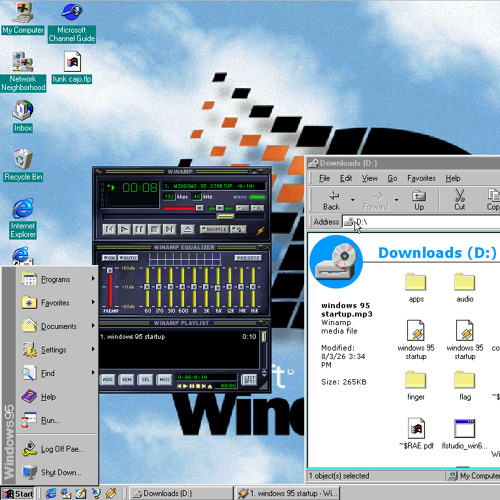The width and height of the screenshot is (500, 500).
Task: Click the equalizer 6K band slider
Action: click(x=218, y=287)
